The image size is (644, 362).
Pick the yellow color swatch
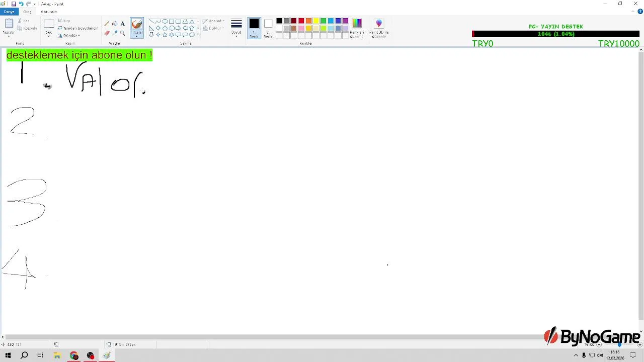click(x=316, y=21)
